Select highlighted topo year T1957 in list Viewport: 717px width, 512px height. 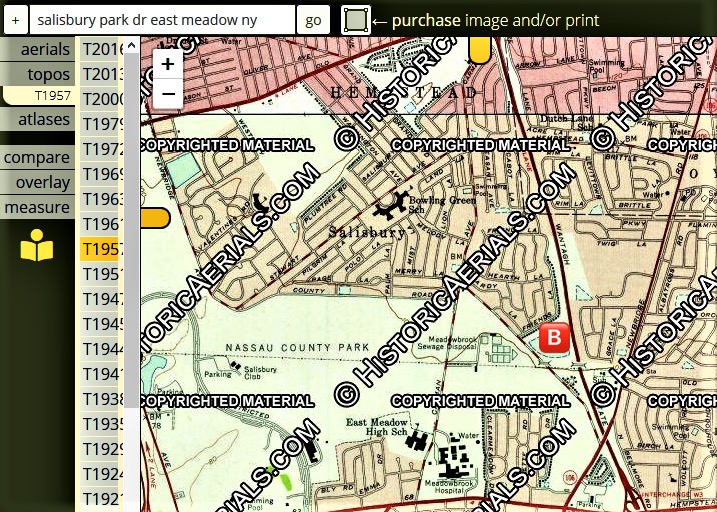[x=101, y=249]
